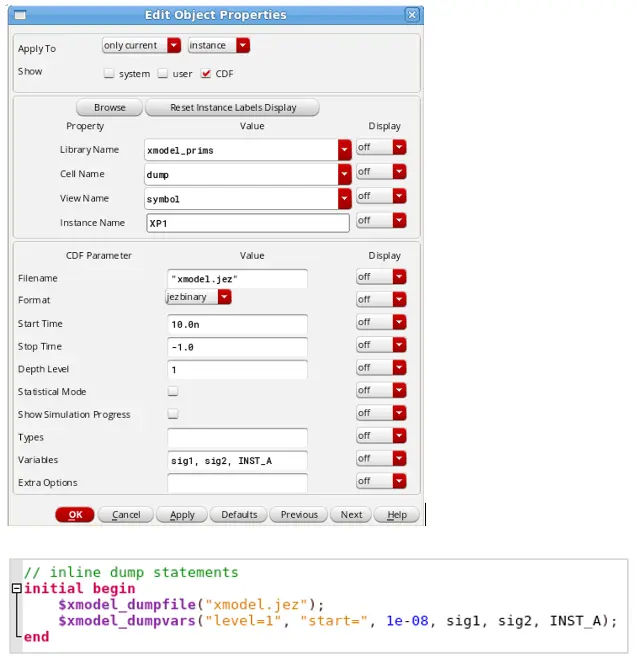Click Reset Instance Labels Display button
Viewport: 637px width, 660px height.
click(x=232, y=107)
